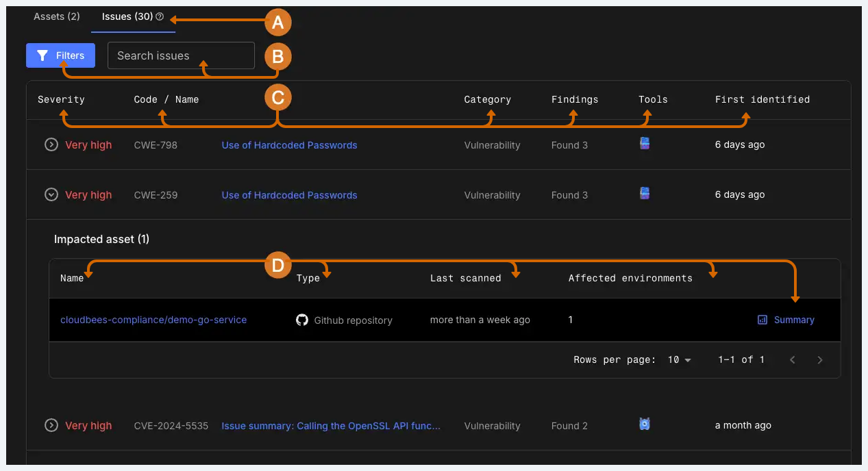This screenshot has width=868, height=471.
Task: Expand the CWE-798 issue row
Action: coord(51,145)
